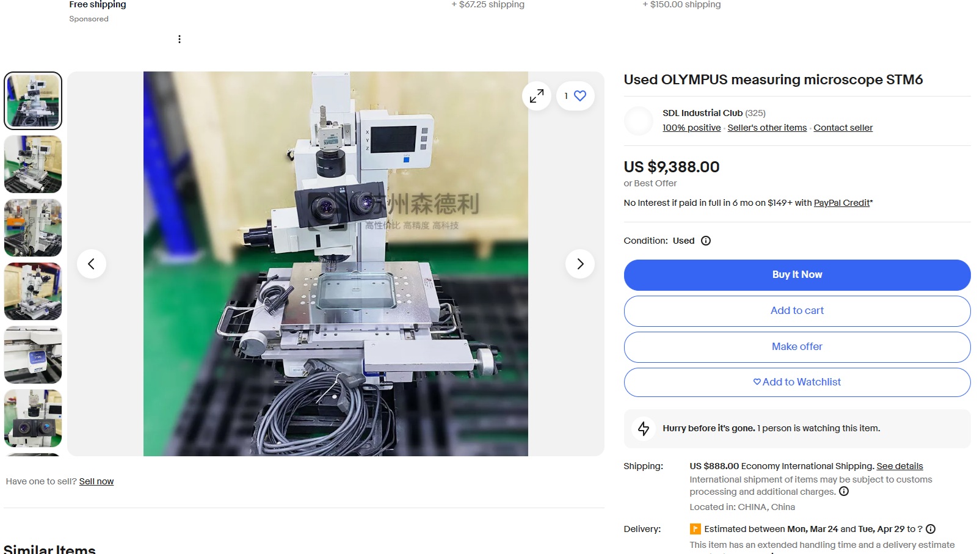Click the Sell now link
This screenshot has width=980, height=554.
[x=96, y=481]
